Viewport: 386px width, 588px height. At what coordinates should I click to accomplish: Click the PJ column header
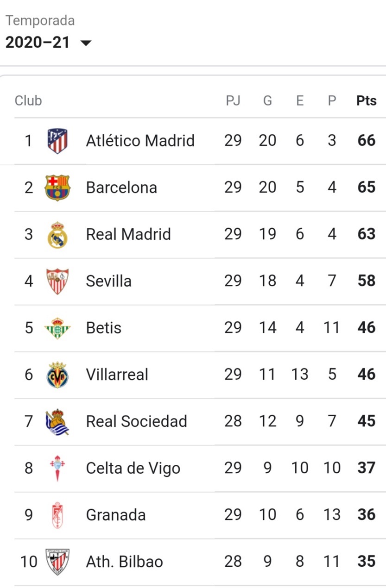pyautogui.click(x=233, y=100)
